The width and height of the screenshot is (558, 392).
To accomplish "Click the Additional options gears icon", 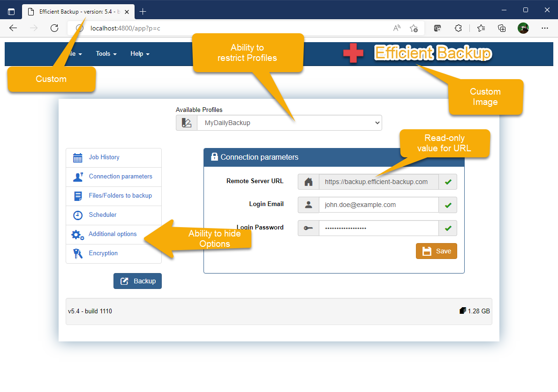I will click(x=77, y=235).
